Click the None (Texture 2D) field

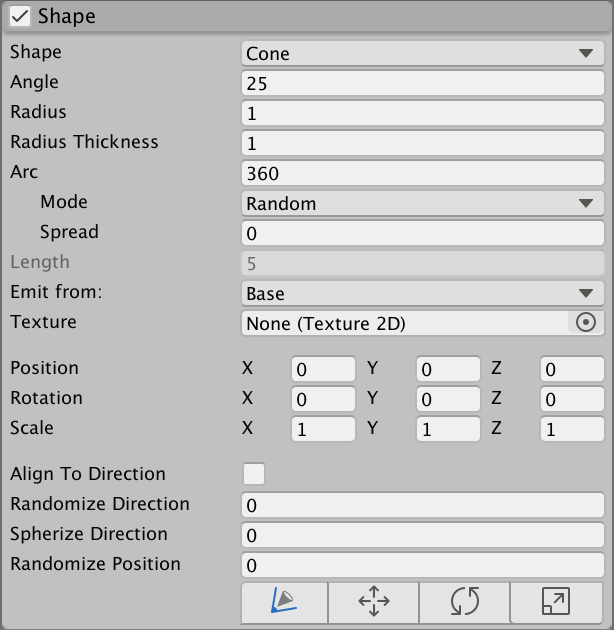point(405,323)
